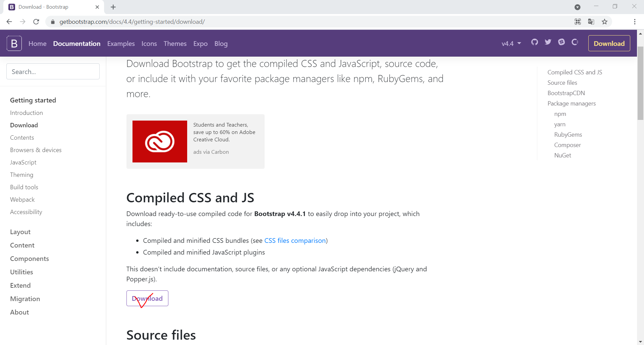644x345 pixels.
Task: Jump to Source files in table of contents
Action: (562, 83)
